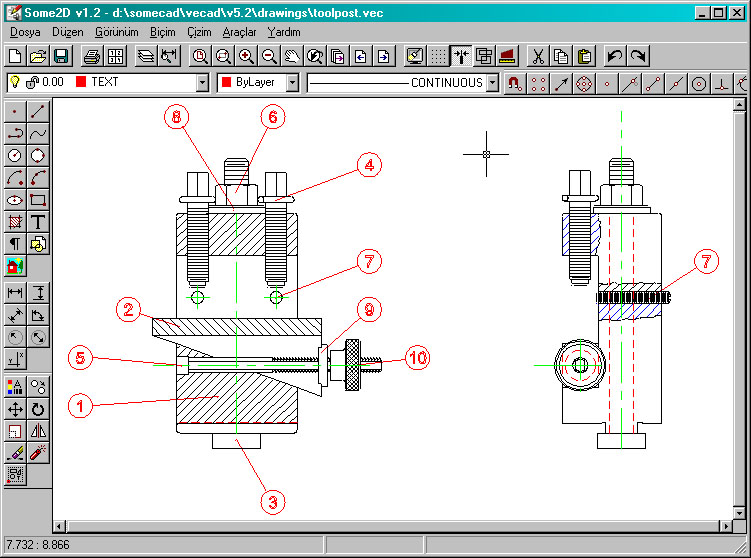Select the Zoom In magnifier tool
751x558 pixels.
(246, 56)
